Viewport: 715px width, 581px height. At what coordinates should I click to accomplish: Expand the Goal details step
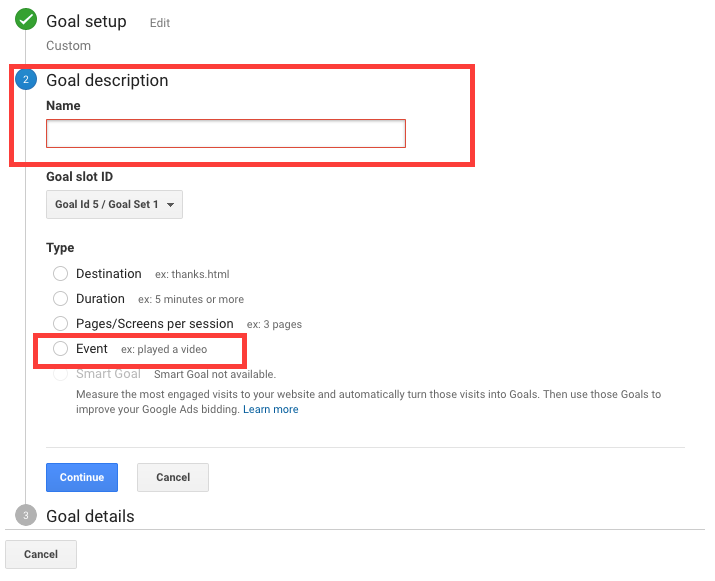[x=90, y=516]
